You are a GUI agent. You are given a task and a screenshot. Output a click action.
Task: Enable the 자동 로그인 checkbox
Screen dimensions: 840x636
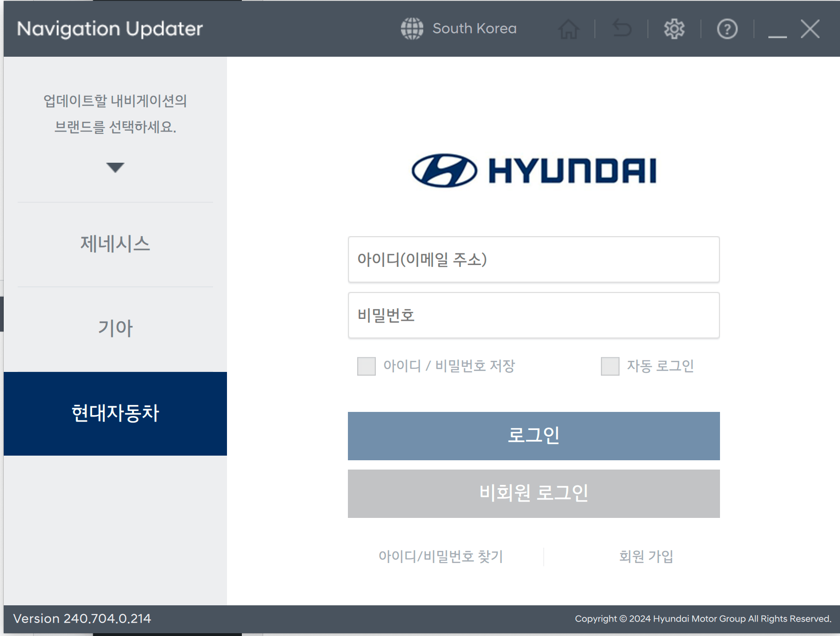610,366
